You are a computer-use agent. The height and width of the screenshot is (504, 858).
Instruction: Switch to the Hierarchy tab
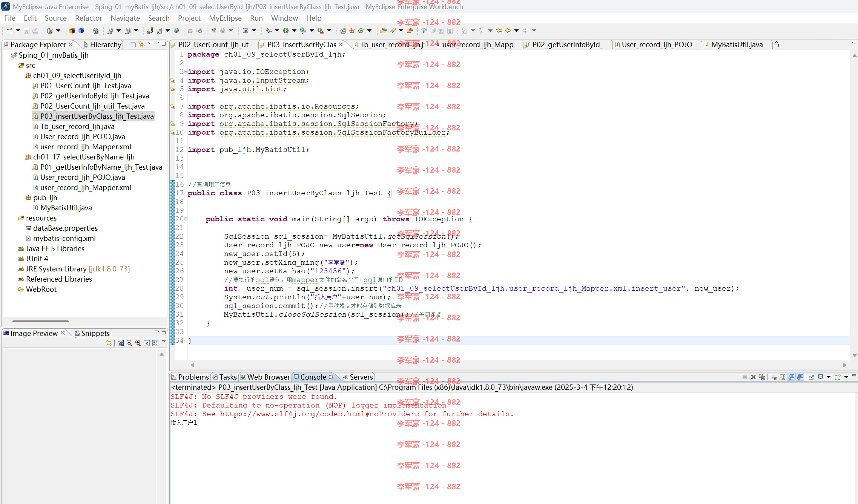pos(102,44)
